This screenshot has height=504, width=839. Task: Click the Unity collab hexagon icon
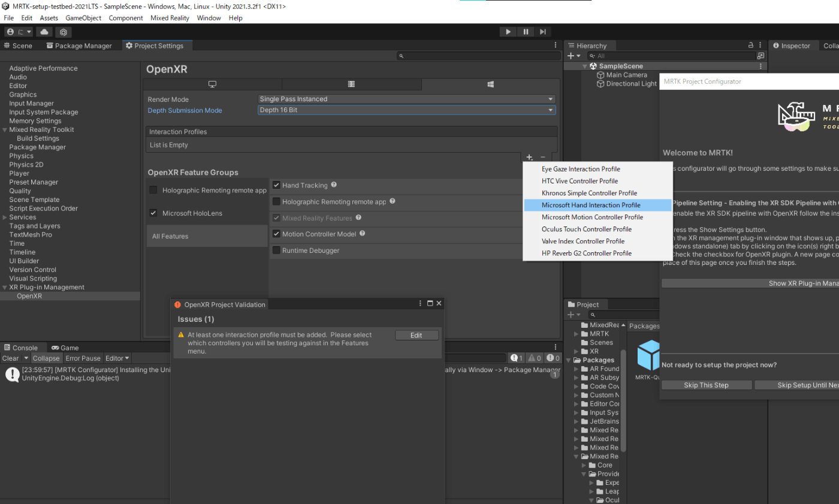pos(64,32)
